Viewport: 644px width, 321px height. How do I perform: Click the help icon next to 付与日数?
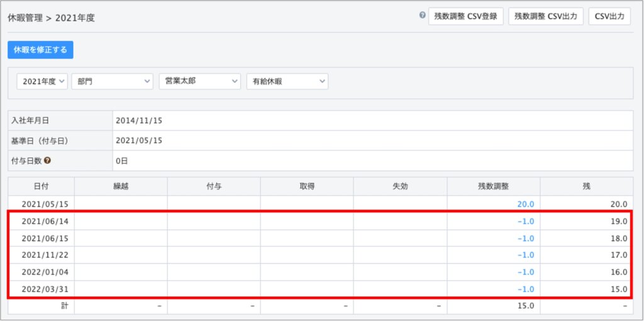click(x=47, y=160)
